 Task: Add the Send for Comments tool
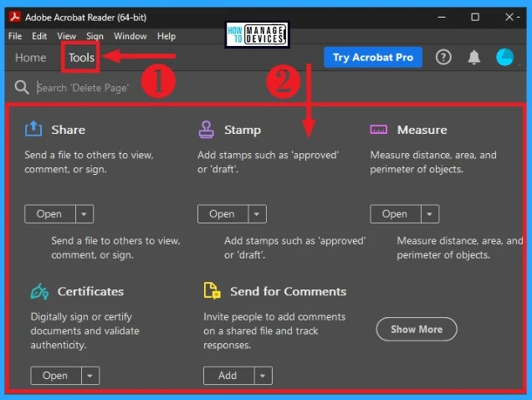(228, 376)
